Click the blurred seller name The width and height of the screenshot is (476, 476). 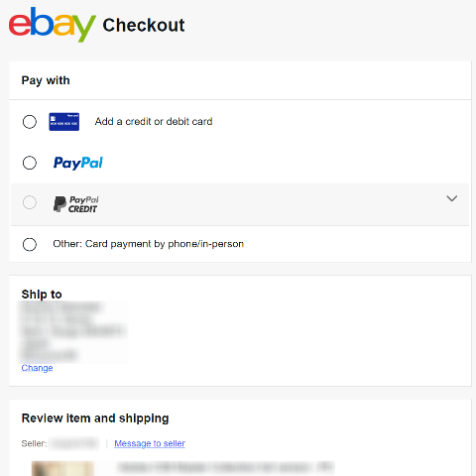74,443
